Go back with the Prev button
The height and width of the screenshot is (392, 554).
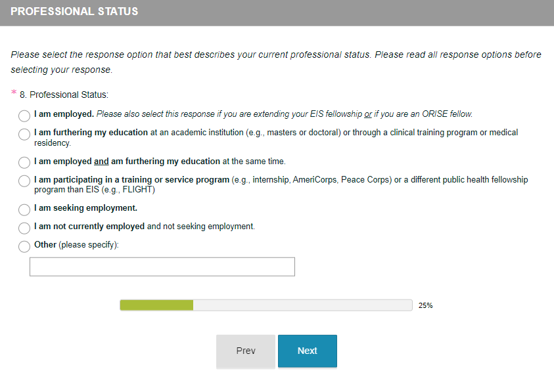pyautogui.click(x=246, y=351)
